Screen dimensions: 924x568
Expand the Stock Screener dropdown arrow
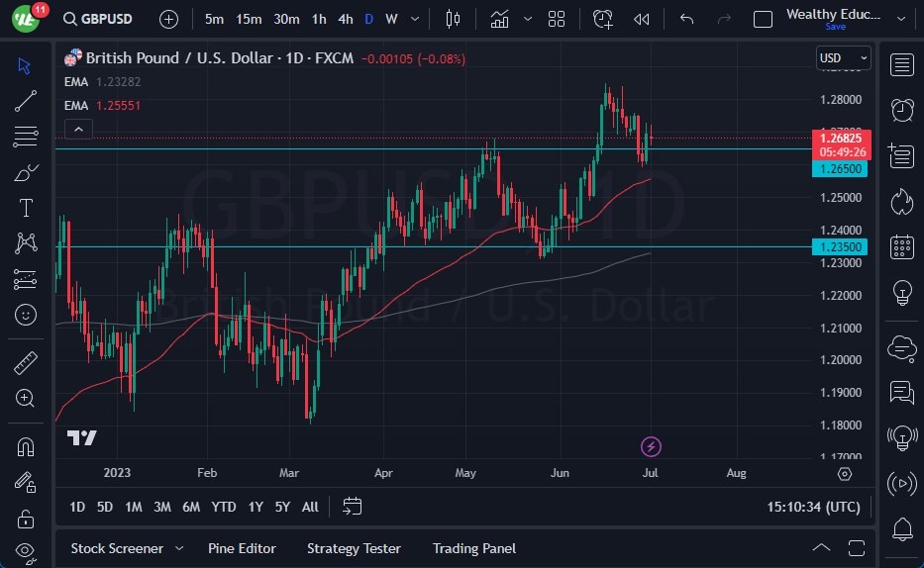click(x=179, y=548)
